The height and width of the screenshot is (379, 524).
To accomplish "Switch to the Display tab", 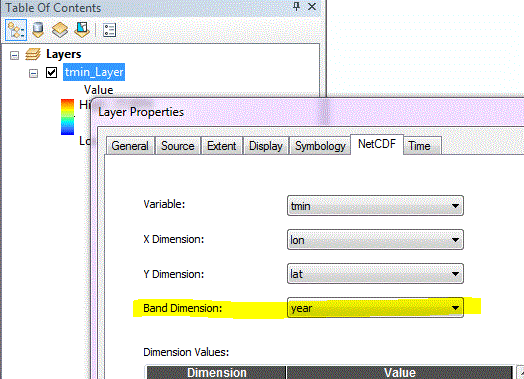I will click(266, 146).
